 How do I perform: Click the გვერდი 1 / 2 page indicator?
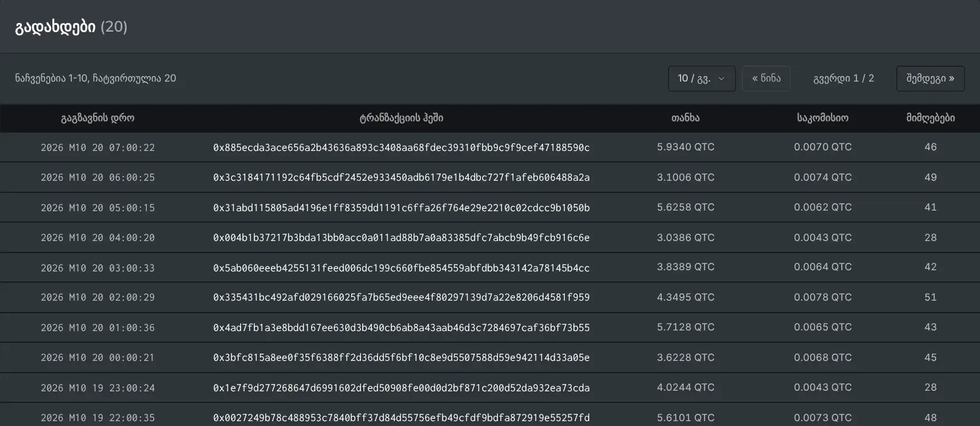(844, 79)
